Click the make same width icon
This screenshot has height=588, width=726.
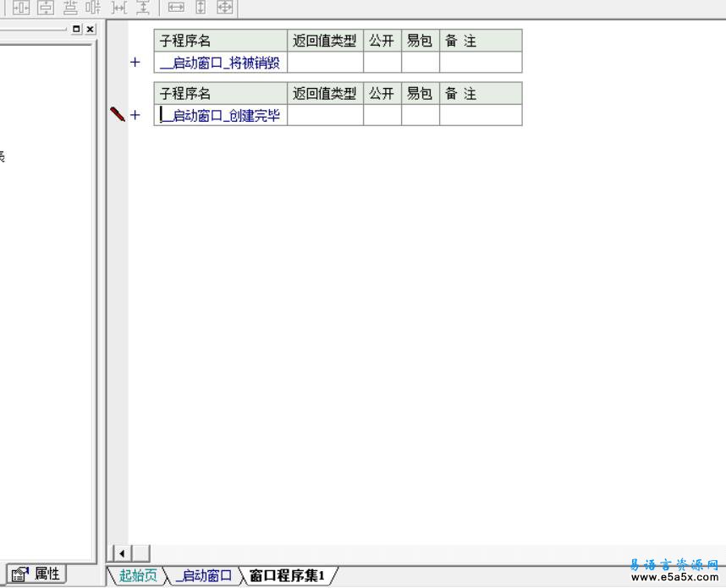pyautogui.click(x=176, y=7)
